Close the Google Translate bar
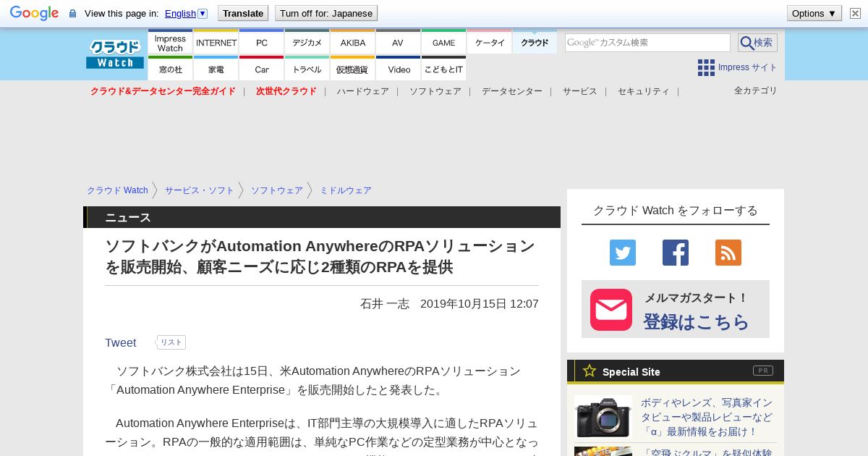868x456 pixels. [855, 13]
